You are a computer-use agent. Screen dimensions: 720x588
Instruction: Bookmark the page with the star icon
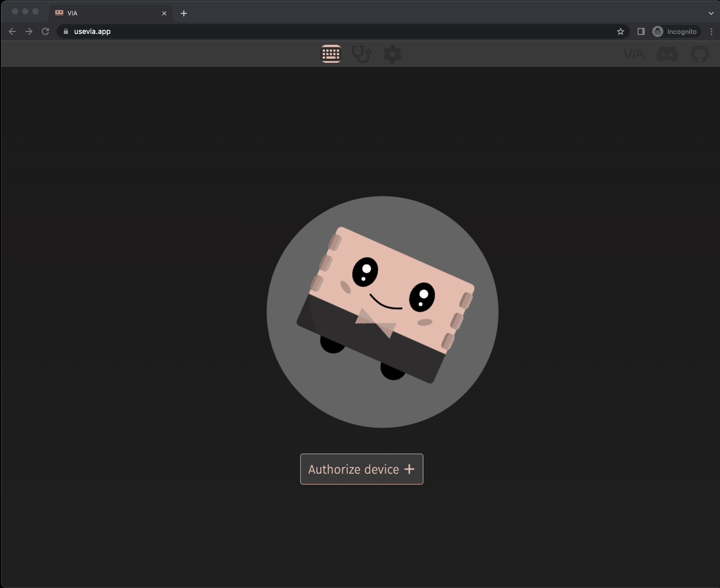coord(620,31)
